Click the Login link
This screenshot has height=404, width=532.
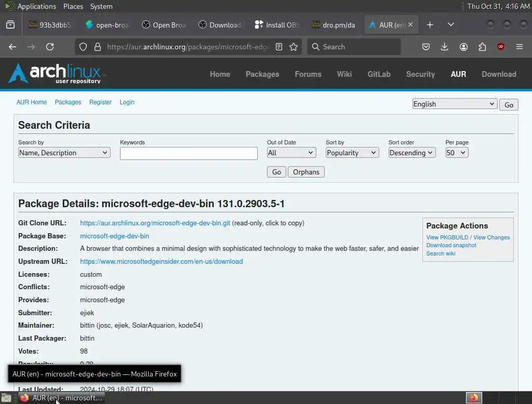[127, 102]
